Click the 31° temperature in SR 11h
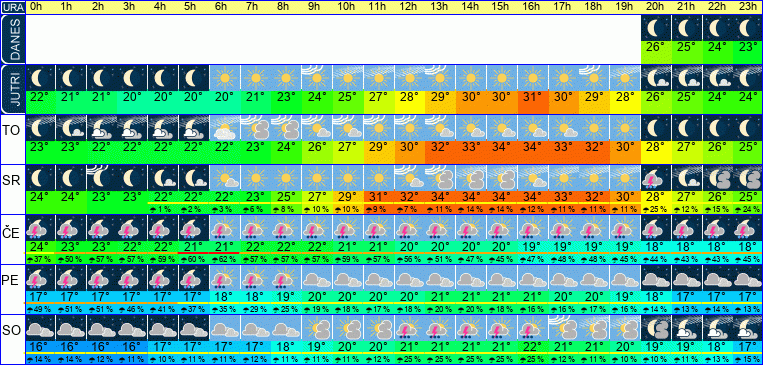The width and height of the screenshot is (763, 365). (x=379, y=197)
